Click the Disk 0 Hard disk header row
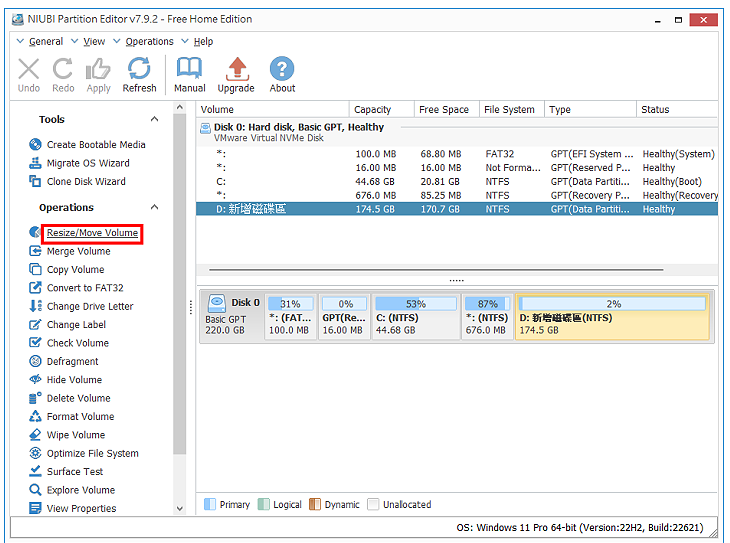 click(x=457, y=132)
